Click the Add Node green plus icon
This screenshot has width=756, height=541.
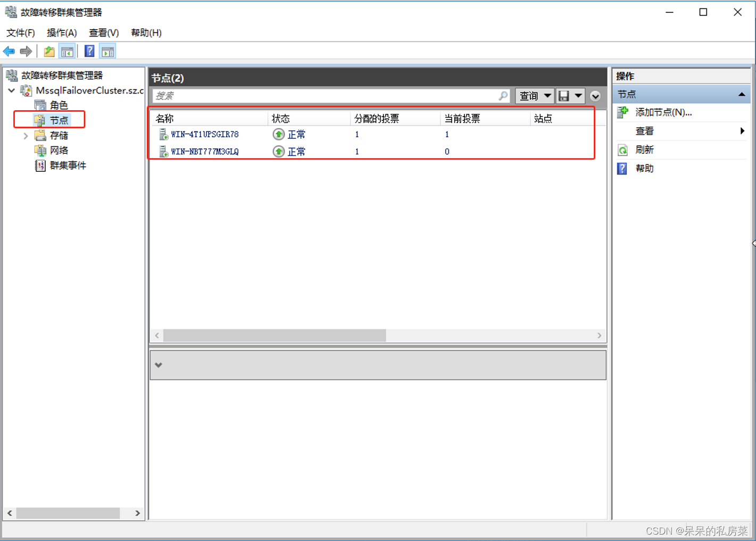(x=622, y=112)
